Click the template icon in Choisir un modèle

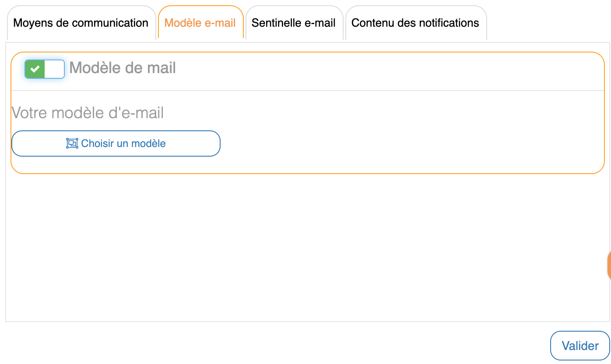72,143
